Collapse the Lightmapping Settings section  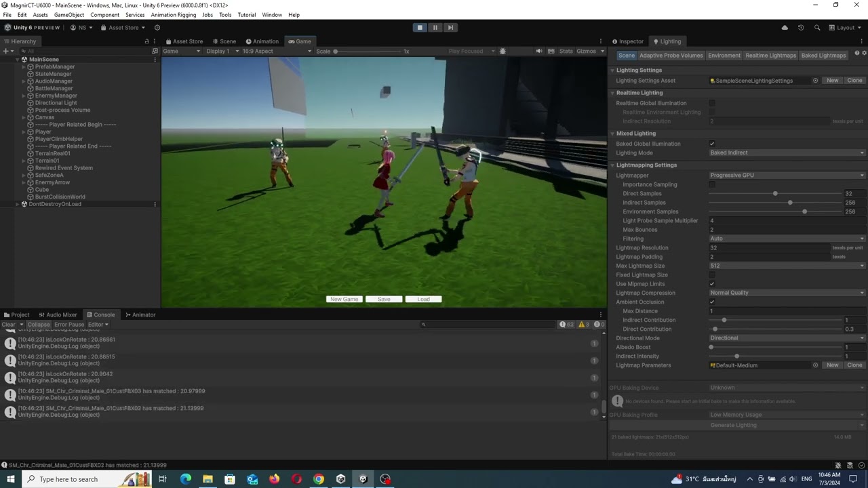612,165
